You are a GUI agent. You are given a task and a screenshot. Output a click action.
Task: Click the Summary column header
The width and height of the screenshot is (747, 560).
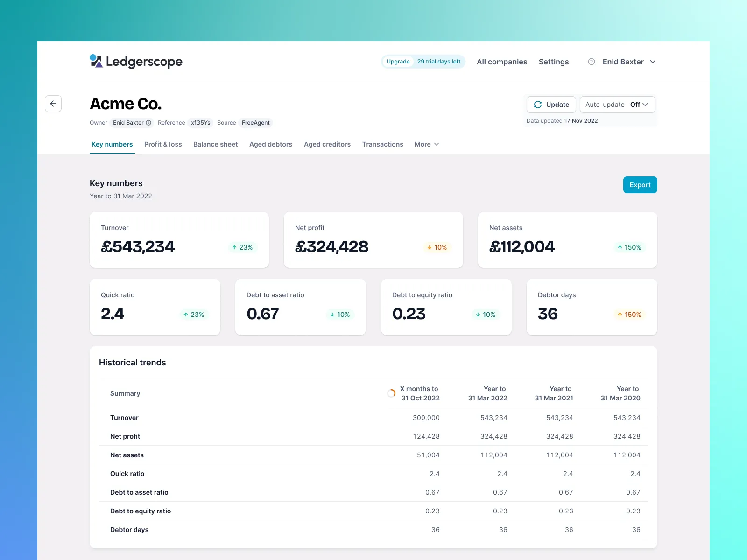point(125,393)
